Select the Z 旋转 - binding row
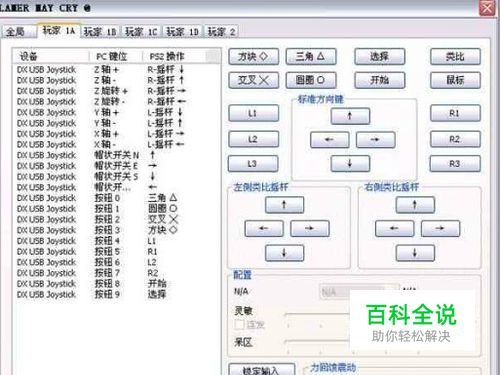500x375 pixels. pyautogui.click(x=116, y=102)
